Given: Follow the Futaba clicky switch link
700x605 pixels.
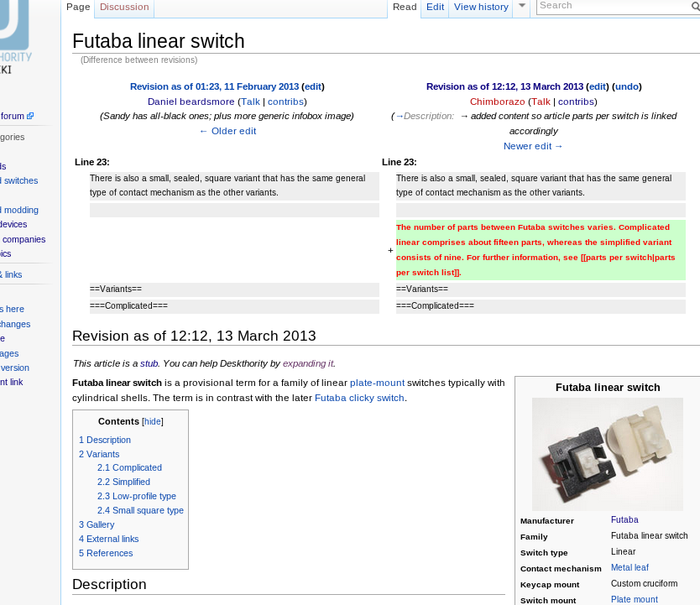Looking at the screenshot, I should tap(359, 398).
